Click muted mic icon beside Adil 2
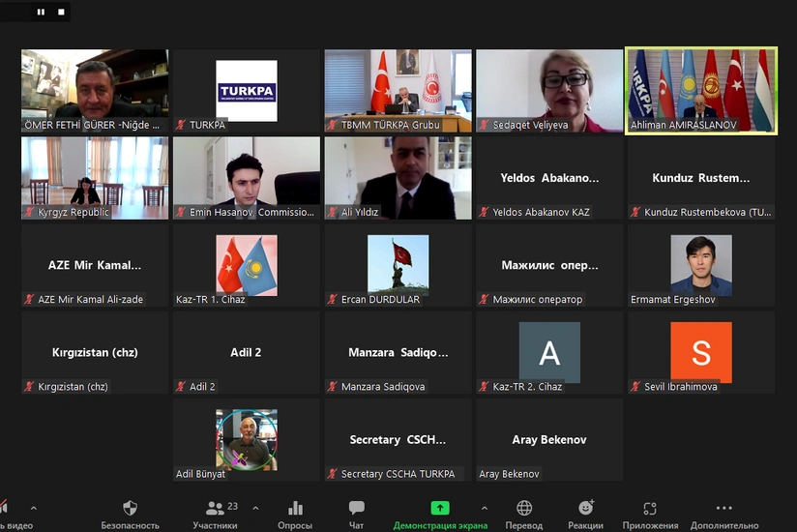Screen dimensions: 797x532 181,386
